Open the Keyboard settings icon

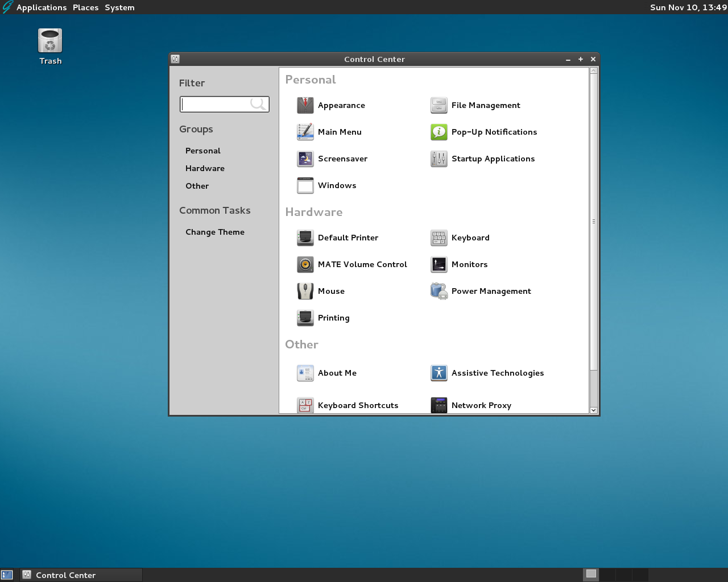click(439, 238)
